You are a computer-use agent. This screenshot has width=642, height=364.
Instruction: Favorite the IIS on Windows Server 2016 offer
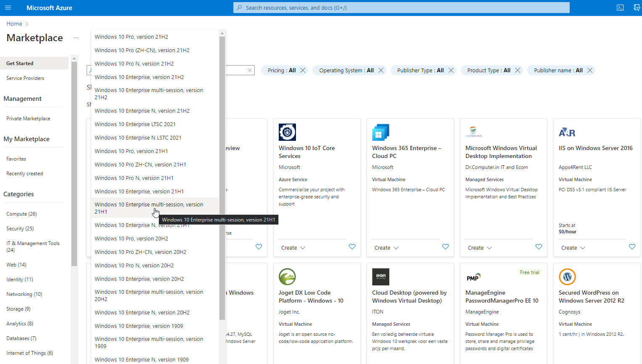[x=632, y=247]
